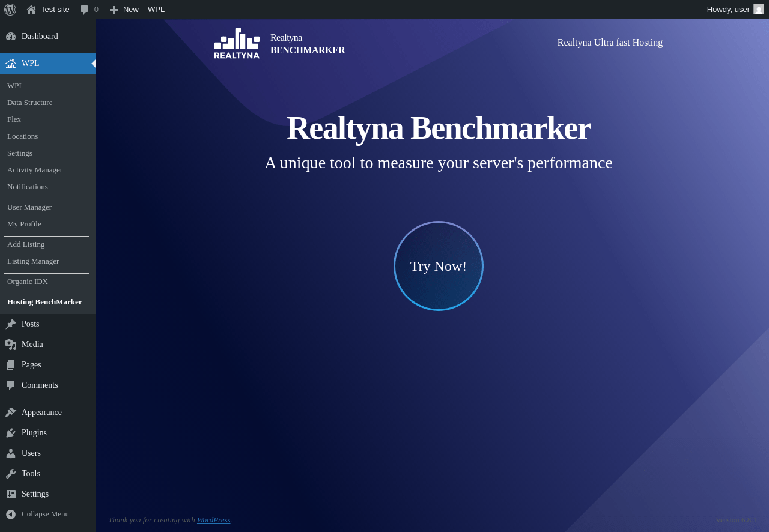Viewport: 769px width, 532px height.
Task: Click the Realtyna logo graphic
Action: pos(237,43)
